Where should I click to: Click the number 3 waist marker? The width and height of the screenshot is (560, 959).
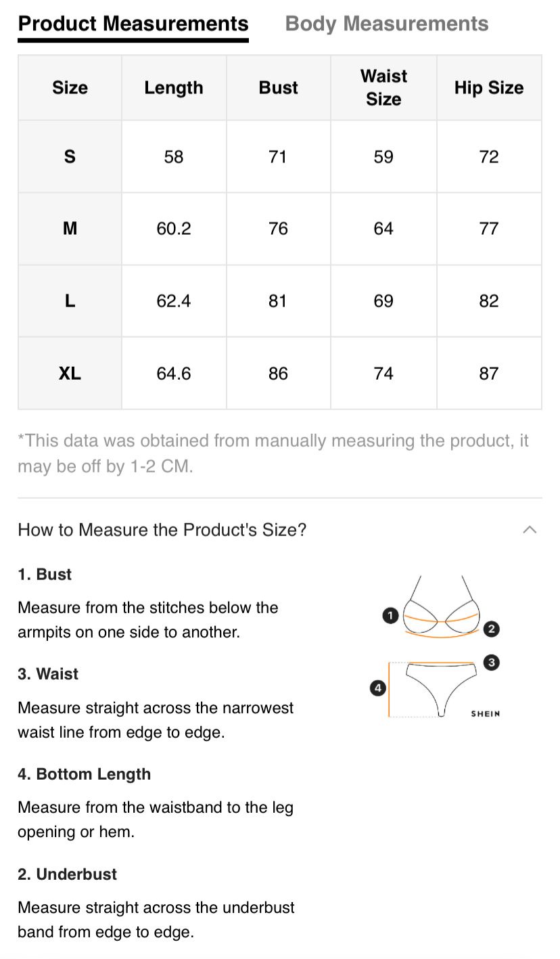tap(492, 662)
